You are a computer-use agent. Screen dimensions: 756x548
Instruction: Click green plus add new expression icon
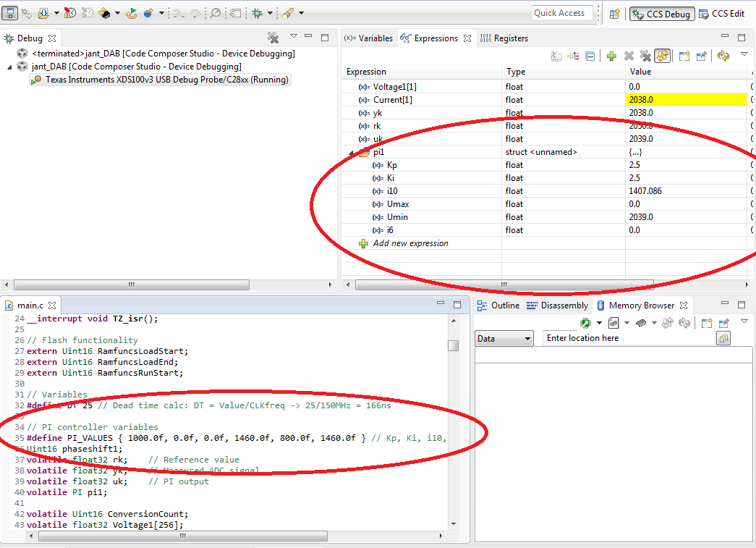[611, 56]
